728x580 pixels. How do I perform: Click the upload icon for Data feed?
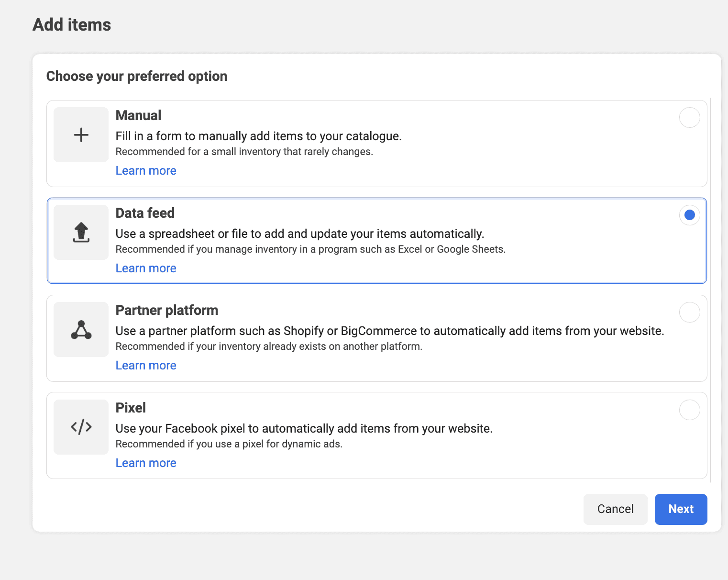[81, 232]
